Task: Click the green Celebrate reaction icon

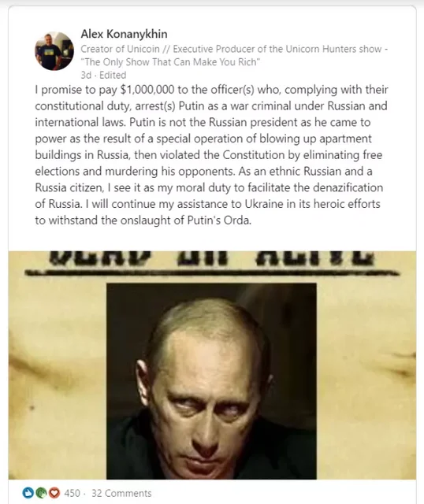Action: click(x=40, y=492)
